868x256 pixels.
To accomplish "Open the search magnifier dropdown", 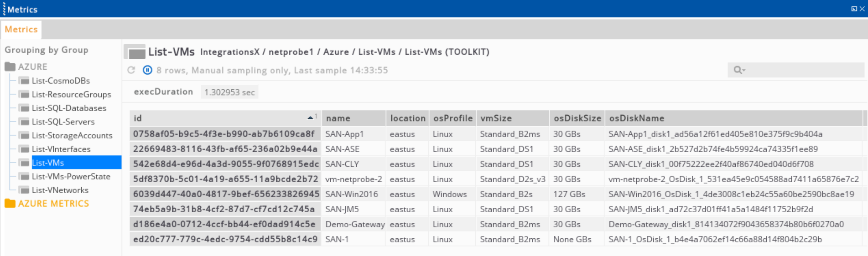I will (x=739, y=70).
